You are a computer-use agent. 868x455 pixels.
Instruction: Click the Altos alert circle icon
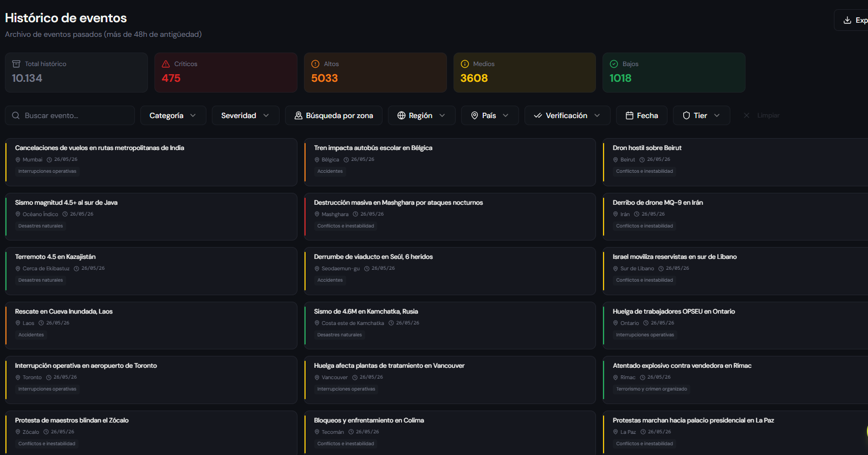pos(315,64)
